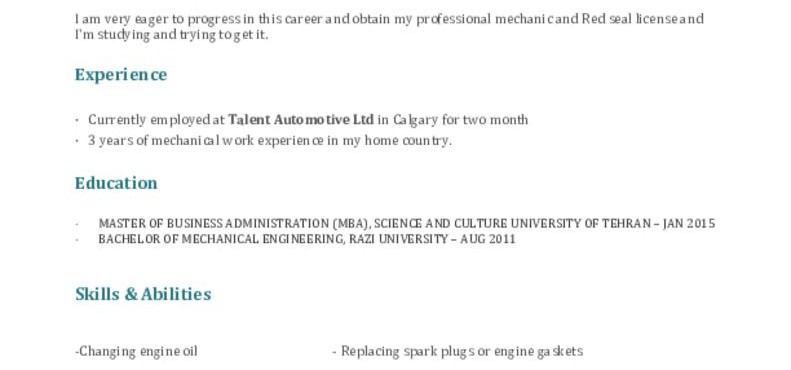Click the 3 years of mechanical work line
Screen dimensions: 791x370
click(x=269, y=141)
